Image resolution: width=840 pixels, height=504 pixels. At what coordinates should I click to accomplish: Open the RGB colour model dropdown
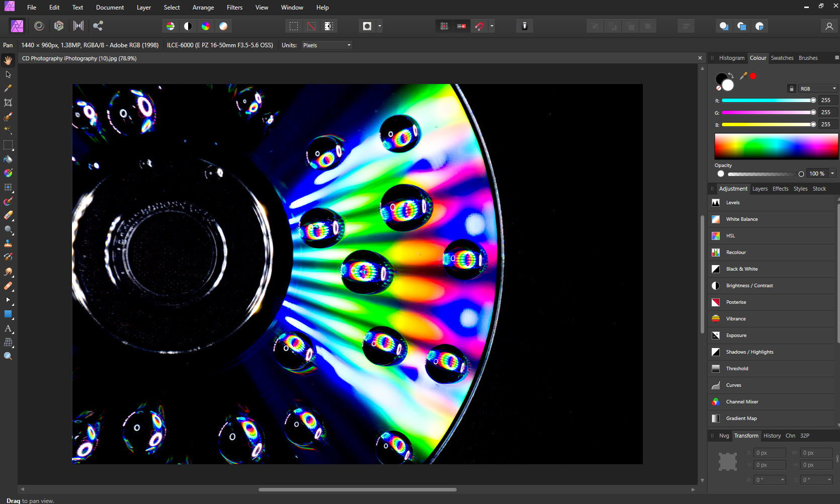coord(818,89)
